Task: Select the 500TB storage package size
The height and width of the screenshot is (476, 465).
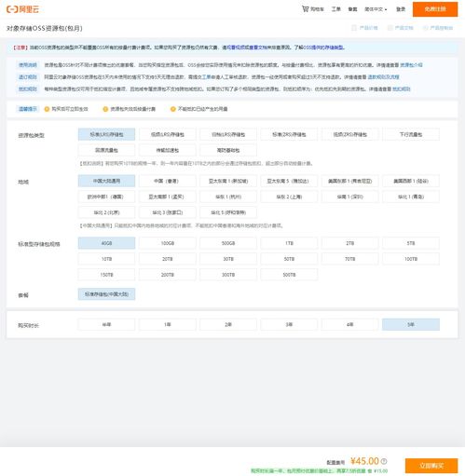Action: [289, 275]
